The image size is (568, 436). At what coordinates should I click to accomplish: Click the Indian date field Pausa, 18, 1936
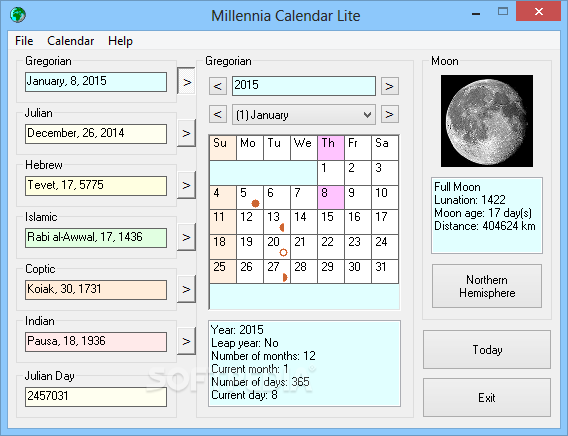(96, 341)
